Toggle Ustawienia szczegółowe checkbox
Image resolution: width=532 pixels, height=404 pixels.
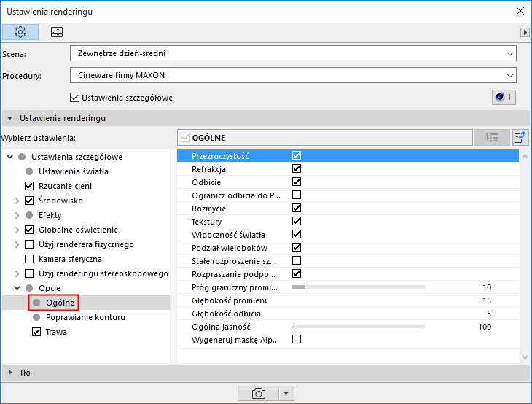(74, 98)
